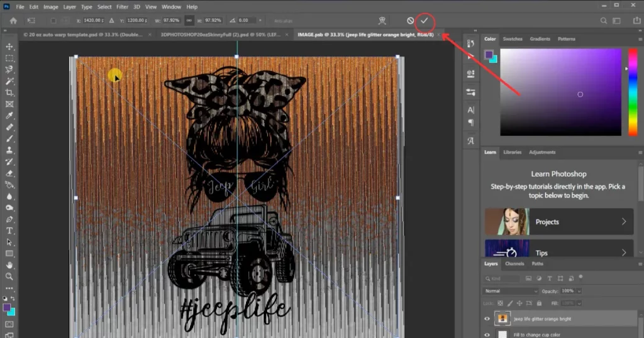Select the Healing Brush tool
This screenshot has width=644, height=338.
point(9,127)
